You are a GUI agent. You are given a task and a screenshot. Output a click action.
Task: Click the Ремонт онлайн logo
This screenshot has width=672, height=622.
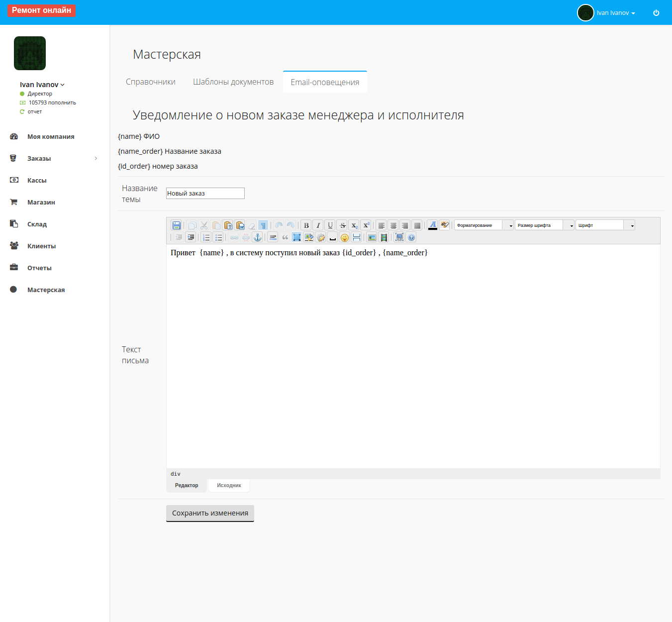click(41, 10)
